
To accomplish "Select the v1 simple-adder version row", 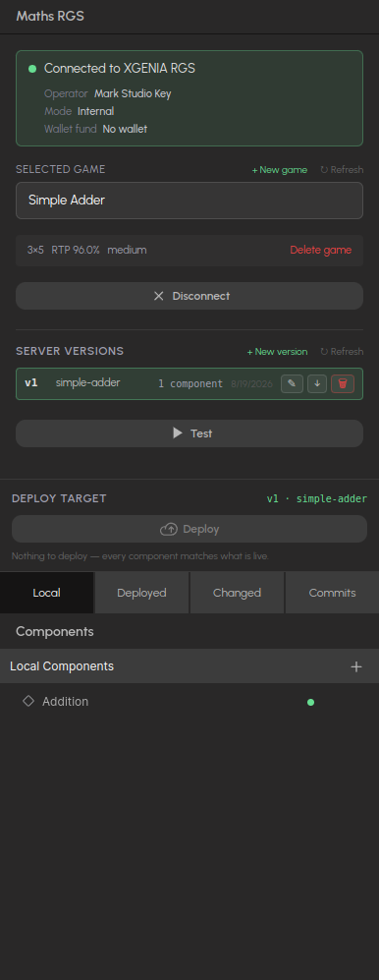I will pos(189,383).
